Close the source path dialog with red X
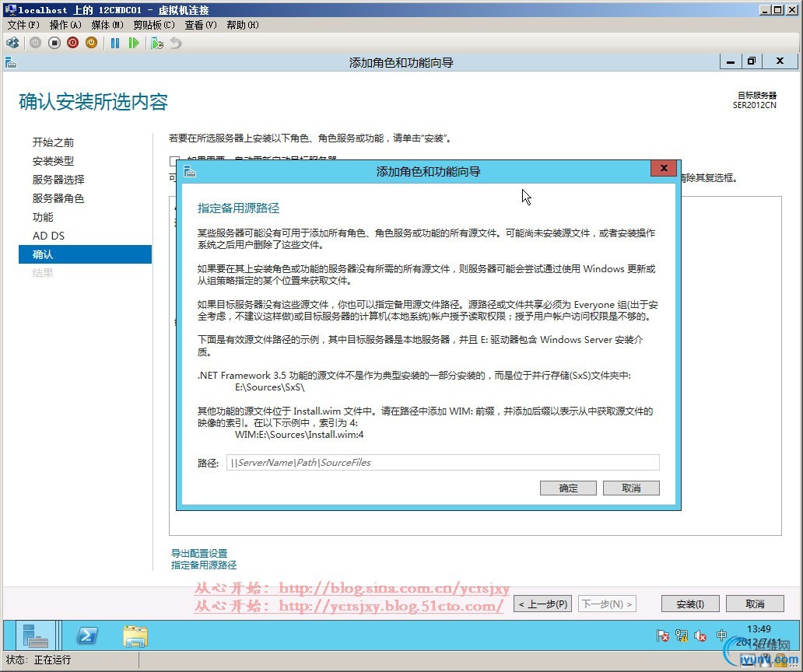 point(664,168)
